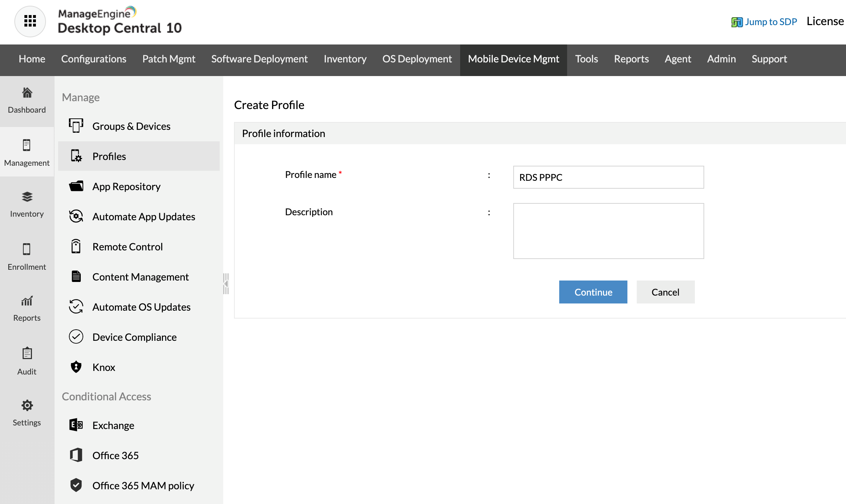The width and height of the screenshot is (846, 504).
Task: Click inside the Description text area
Action: (x=608, y=231)
